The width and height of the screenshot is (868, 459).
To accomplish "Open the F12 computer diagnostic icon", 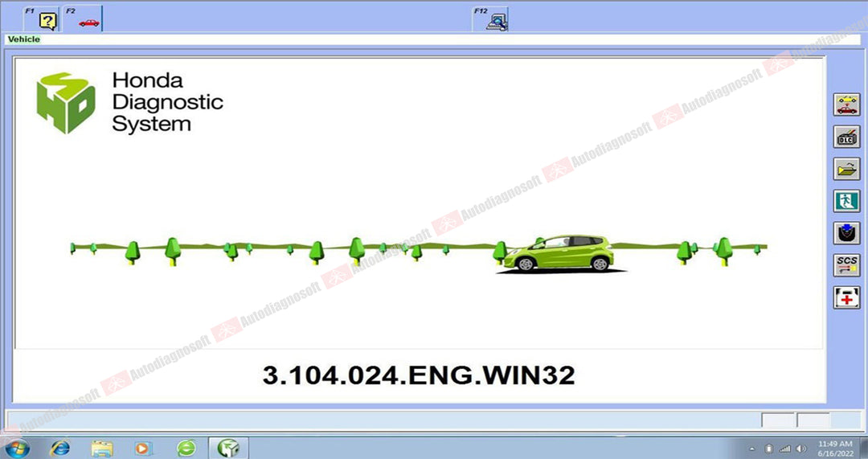I will [490, 19].
